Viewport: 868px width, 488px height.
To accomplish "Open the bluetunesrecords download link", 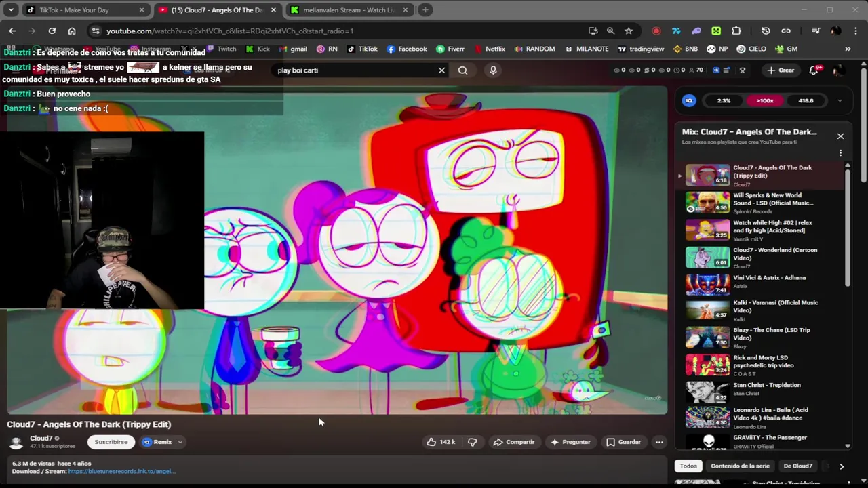I will tap(121, 471).
